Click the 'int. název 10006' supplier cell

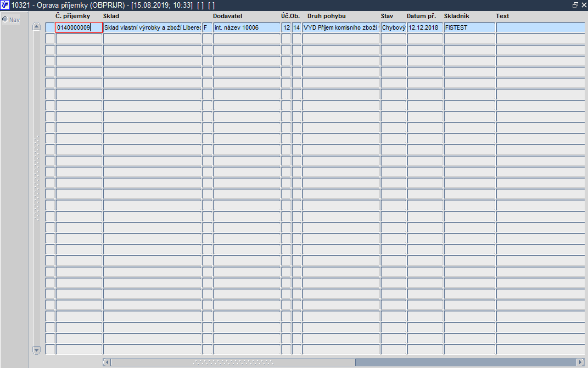[x=247, y=27]
